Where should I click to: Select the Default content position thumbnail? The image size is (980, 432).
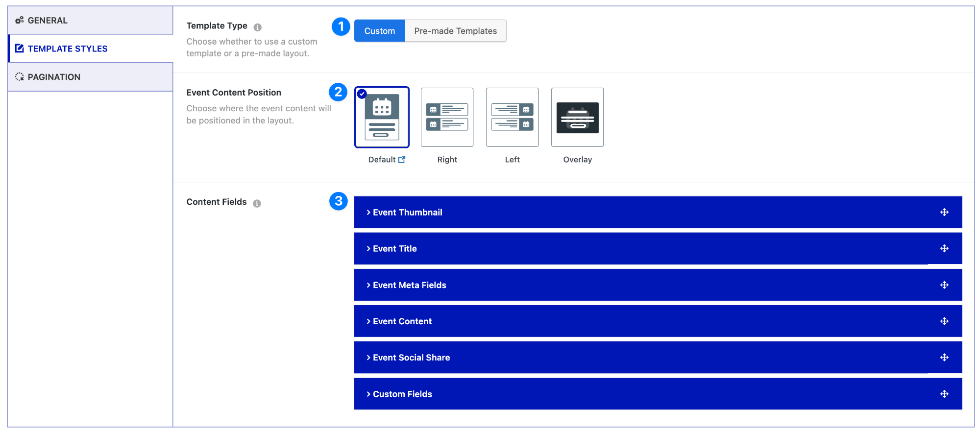pyautogui.click(x=382, y=118)
